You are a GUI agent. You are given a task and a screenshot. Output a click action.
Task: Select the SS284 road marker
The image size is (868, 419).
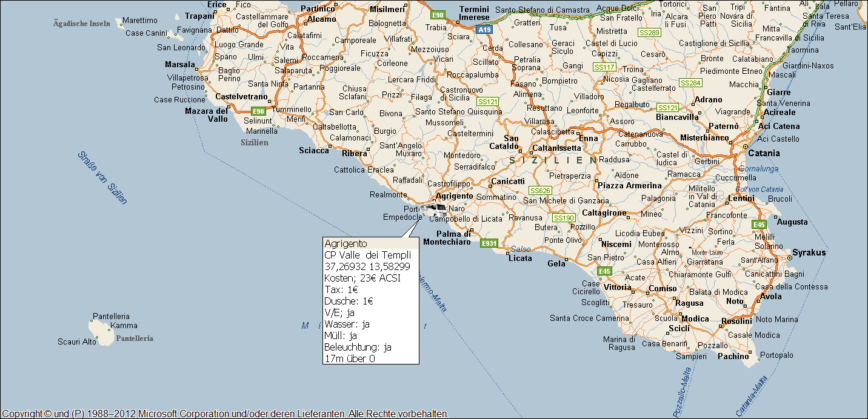(x=690, y=82)
